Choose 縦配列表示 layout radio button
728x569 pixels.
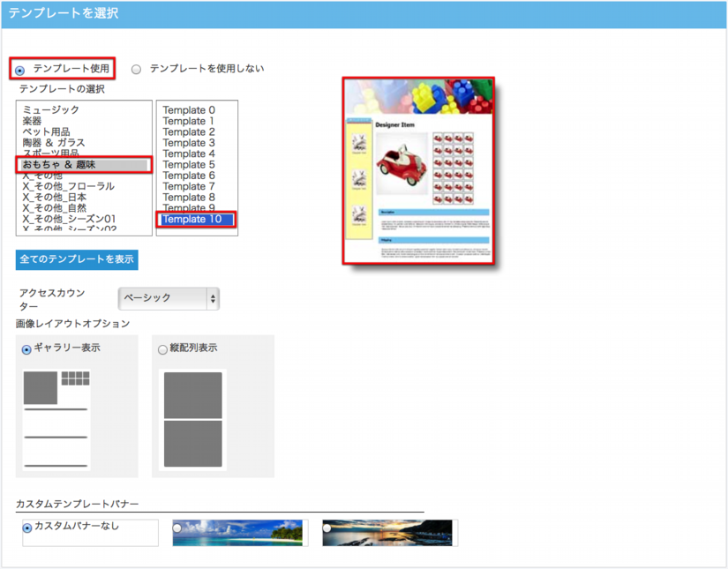(162, 349)
